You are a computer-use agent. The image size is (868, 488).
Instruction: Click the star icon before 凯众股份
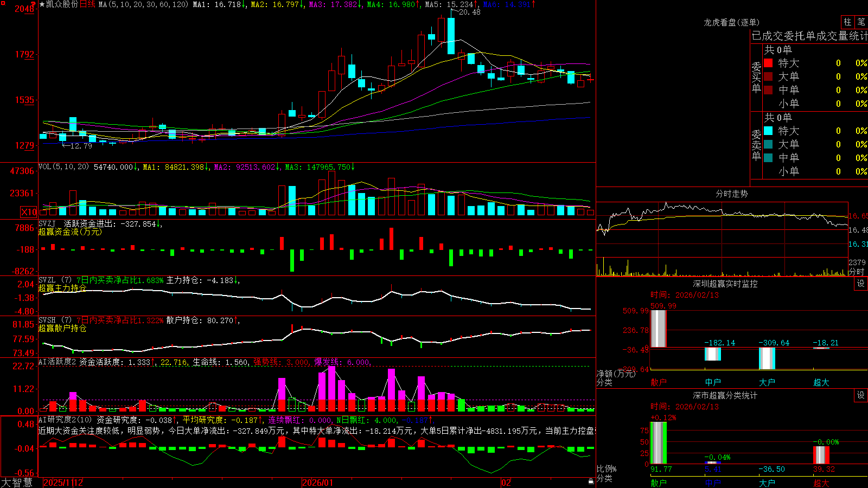tap(42, 4)
